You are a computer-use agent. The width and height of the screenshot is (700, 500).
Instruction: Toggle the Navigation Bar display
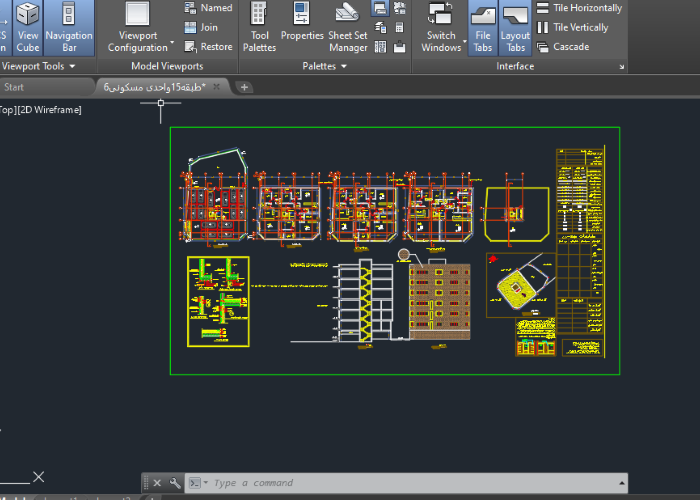(x=69, y=28)
